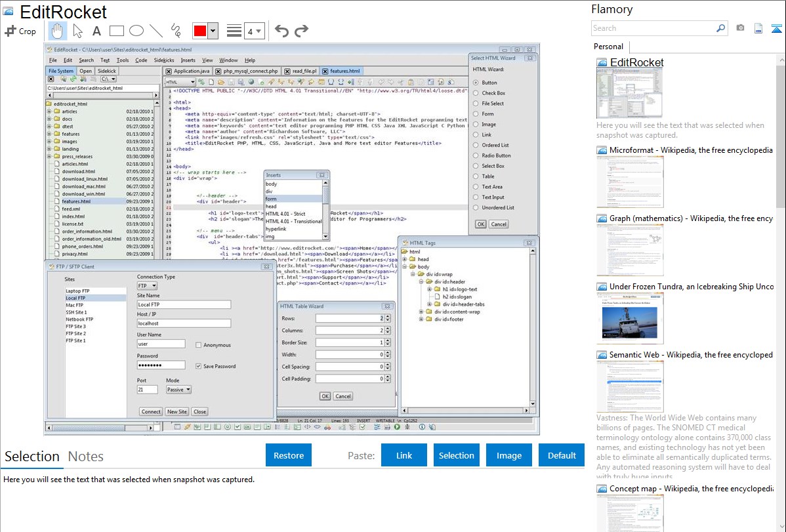
Task: Redo the last annotation
Action: tap(301, 31)
